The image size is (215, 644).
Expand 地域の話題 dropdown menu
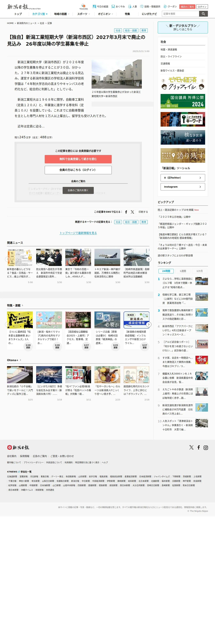pos(62,14)
